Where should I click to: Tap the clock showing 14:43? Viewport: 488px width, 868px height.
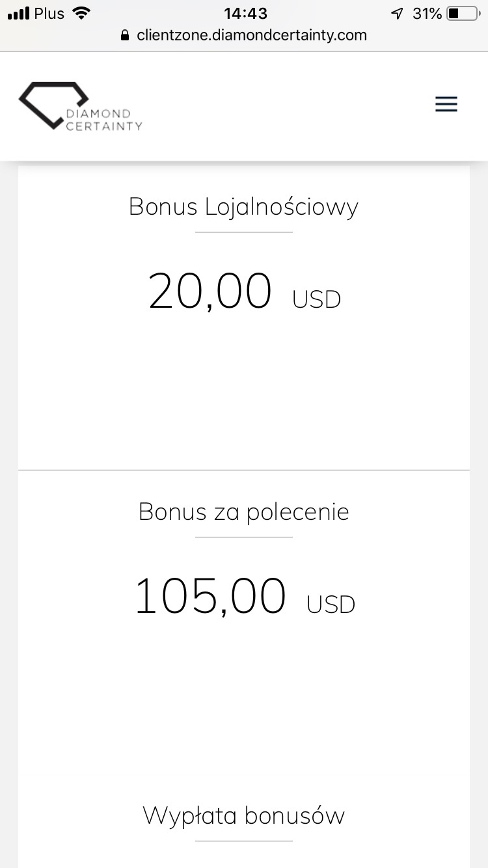(x=245, y=13)
